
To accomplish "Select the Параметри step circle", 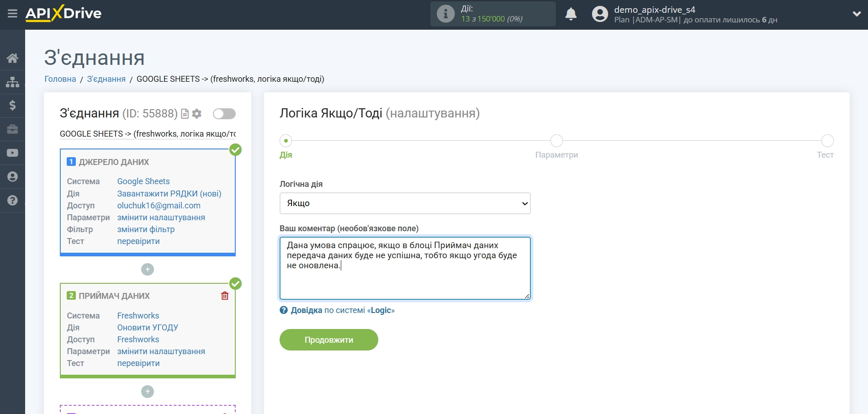I will [556, 141].
